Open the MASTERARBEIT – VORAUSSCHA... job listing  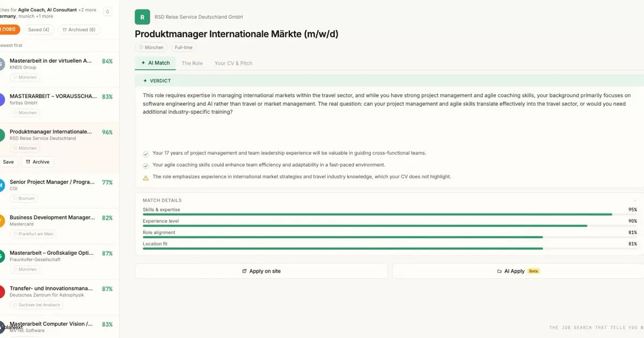(x=60, y=105)
